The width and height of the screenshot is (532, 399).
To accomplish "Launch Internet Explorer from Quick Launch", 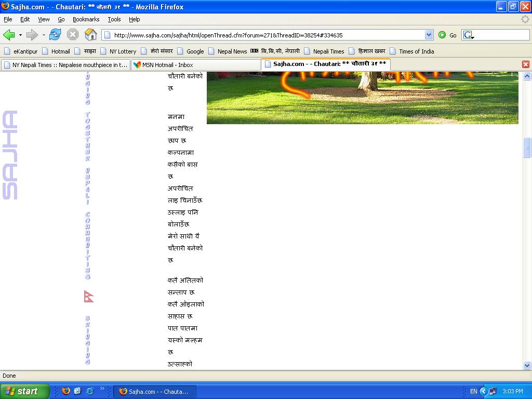I will 89,391.
